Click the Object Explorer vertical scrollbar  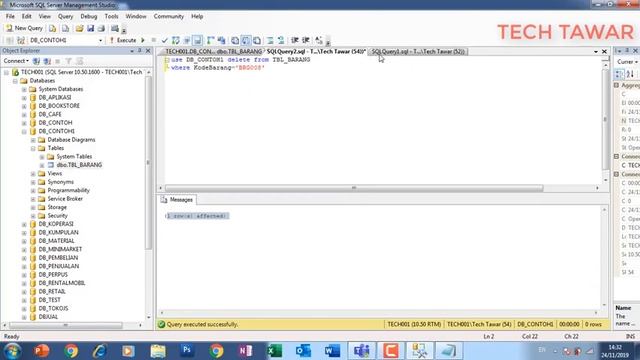149,163
